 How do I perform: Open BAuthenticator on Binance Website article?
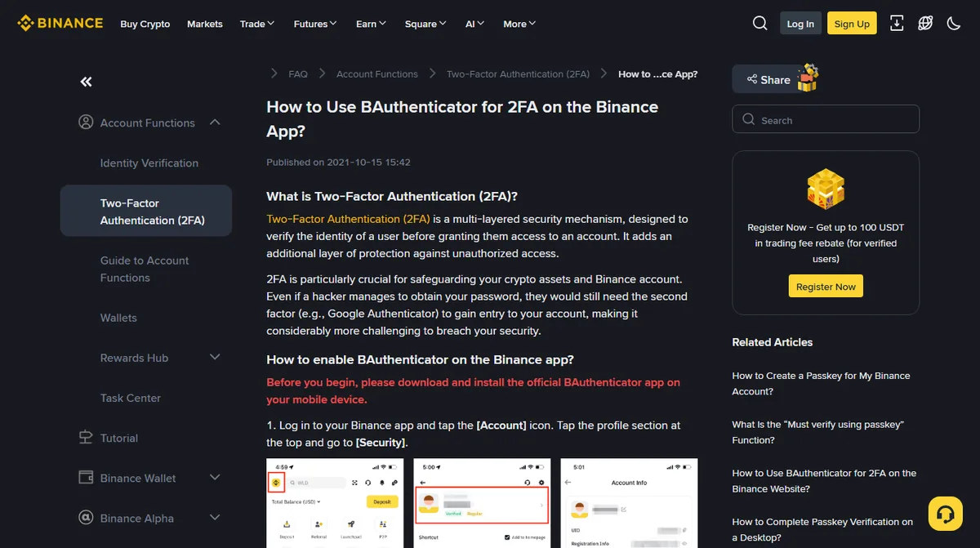point(824,481)
